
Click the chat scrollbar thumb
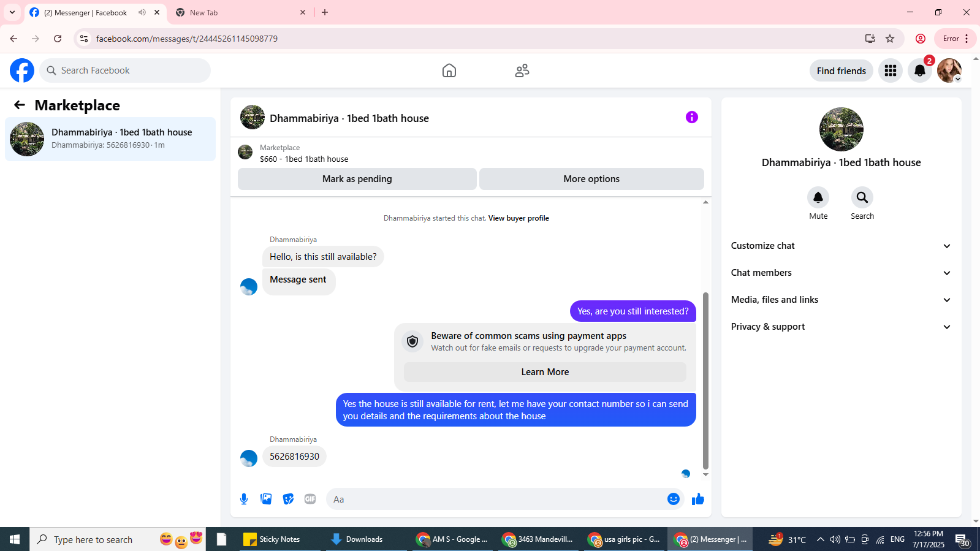coord(705,381)
